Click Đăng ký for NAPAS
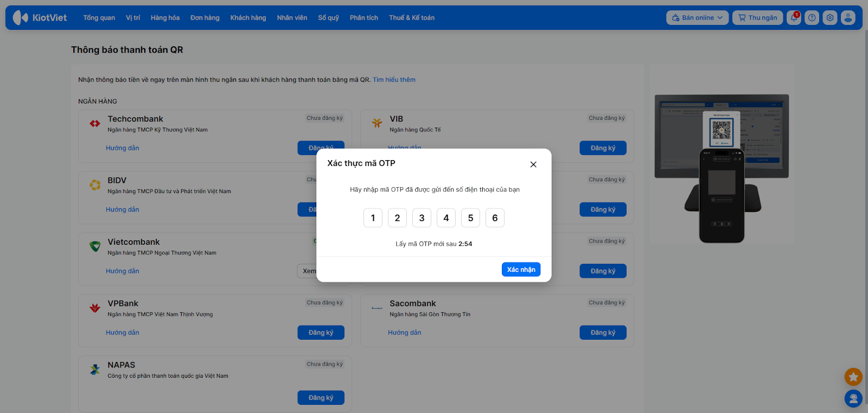This screenshot has width=868, height=413. [321, 398]
